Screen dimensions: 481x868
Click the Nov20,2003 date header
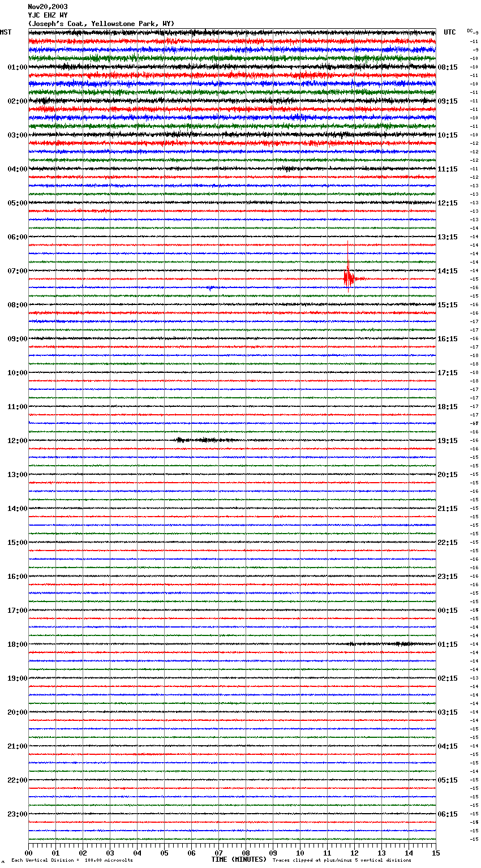[48, 7]
